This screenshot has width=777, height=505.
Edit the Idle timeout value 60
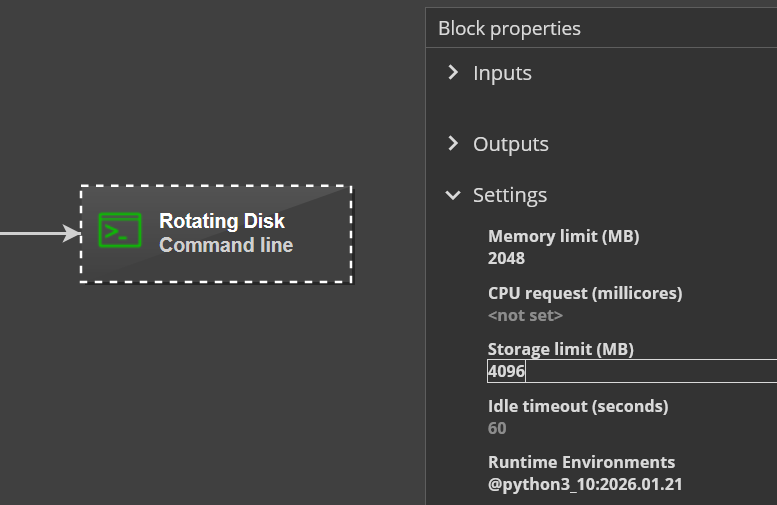pyautogui.click(x=497, y=428)
